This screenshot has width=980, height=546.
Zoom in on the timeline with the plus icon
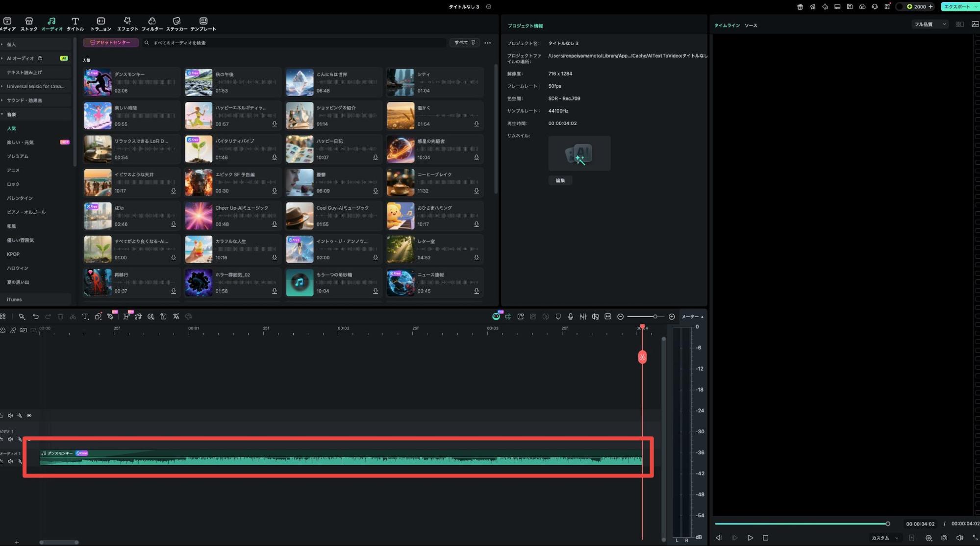tap(672, 316)
